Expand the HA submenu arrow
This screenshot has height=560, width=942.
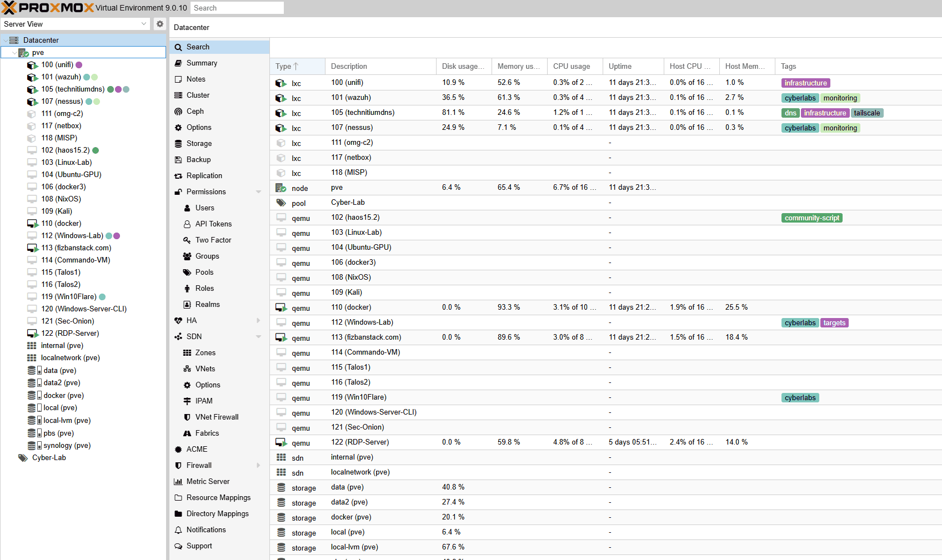[258, 321]
